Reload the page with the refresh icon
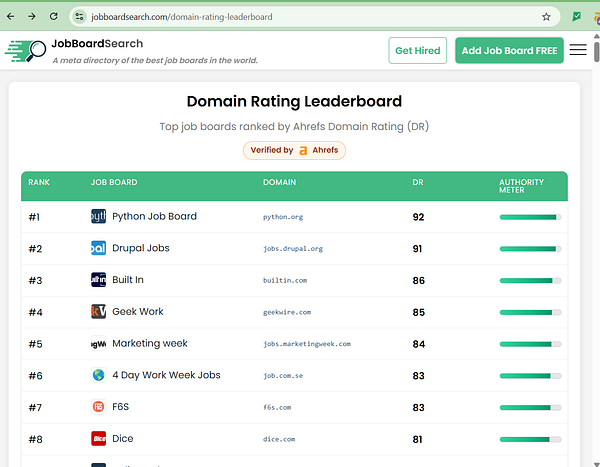The height and width of the screenshot is (467, 600). coord(54,16)
